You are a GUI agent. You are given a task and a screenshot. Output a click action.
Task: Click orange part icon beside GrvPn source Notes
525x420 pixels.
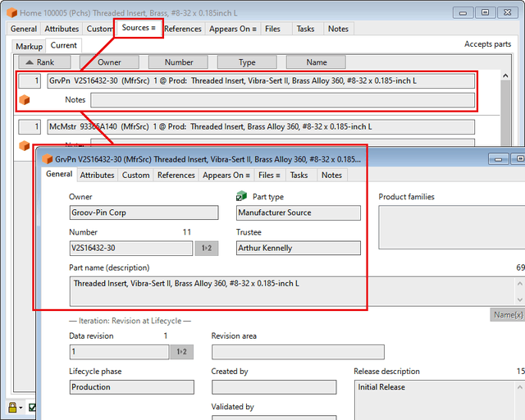click(x=24, y=100)
